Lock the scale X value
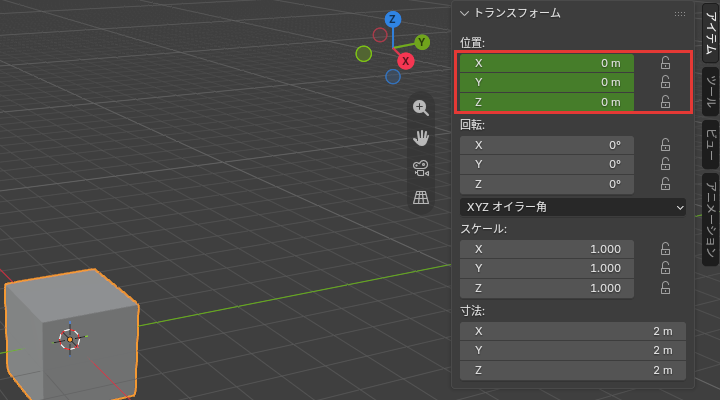The image size is (720, 400). 665,249
